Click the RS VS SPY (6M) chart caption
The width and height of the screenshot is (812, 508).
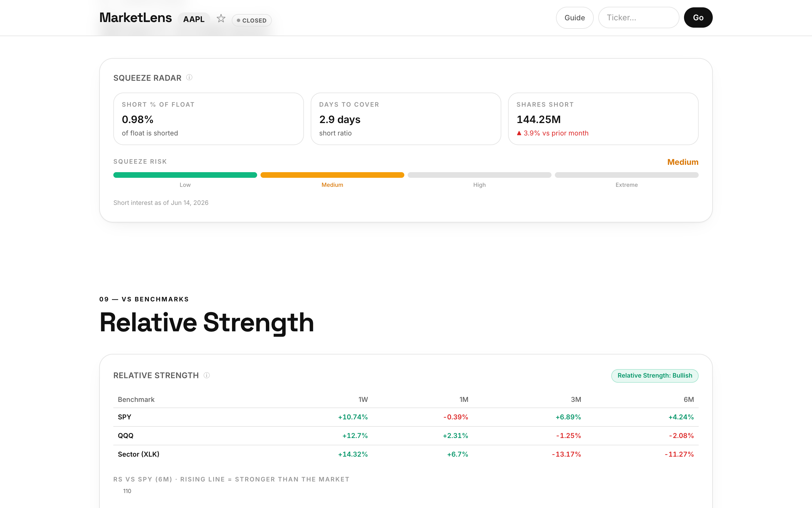point(231,479)
